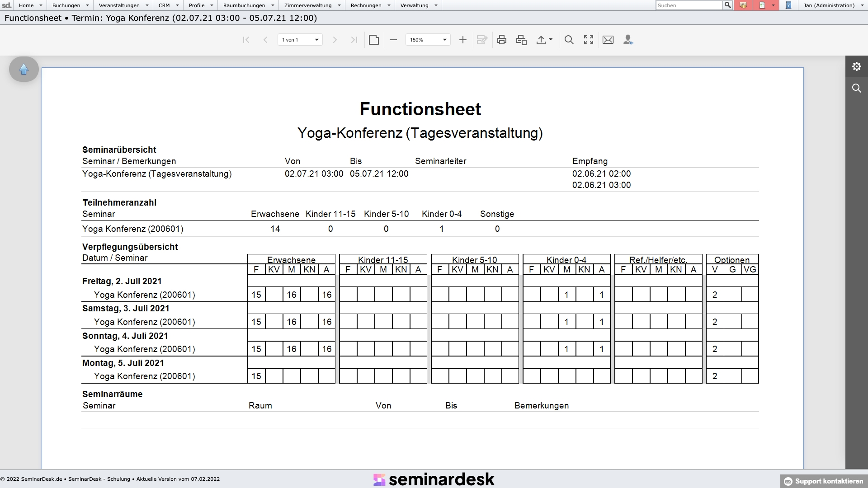The width and height of the screenshot is (868, 488).
Task: Enter fullscreen view mode
Action: coord(589,40)
